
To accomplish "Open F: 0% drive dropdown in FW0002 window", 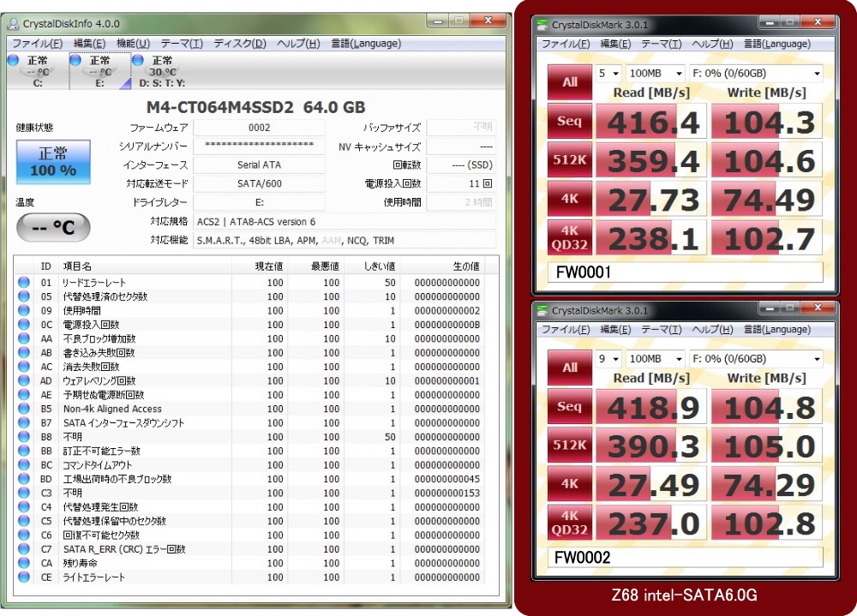I will 756,359.
